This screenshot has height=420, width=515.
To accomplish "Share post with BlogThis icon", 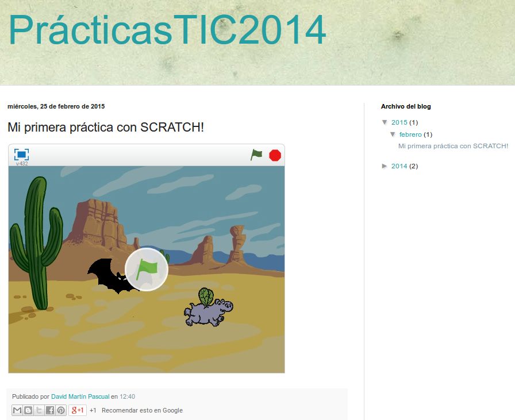I will tap(28, 410).
